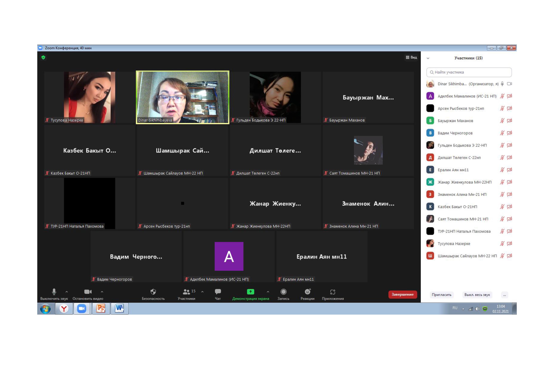The width and height of the screenshot is (554, 392).
Task: Toggle microphone for Адилбек Мамалинов in the participant list
Action: (x=502, y=96)
